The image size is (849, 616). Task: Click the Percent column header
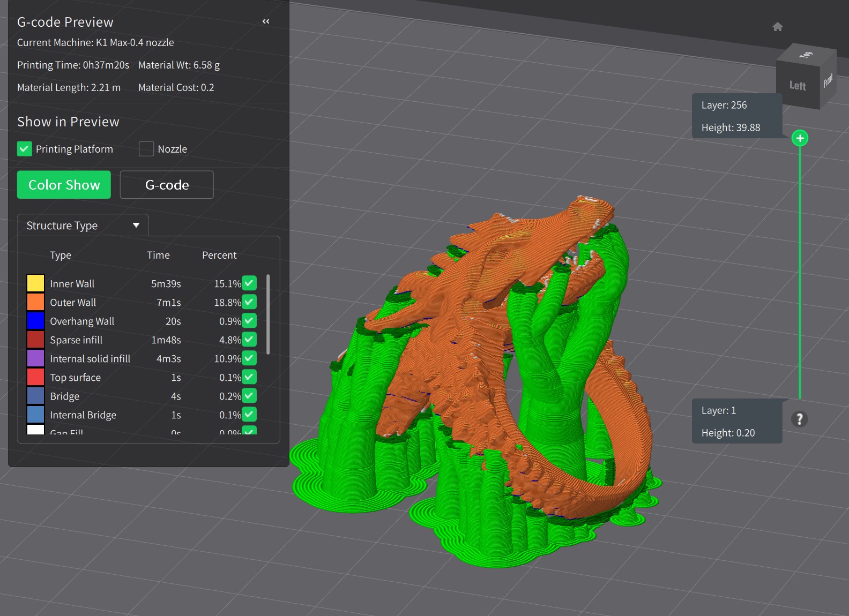coord(219,255)
